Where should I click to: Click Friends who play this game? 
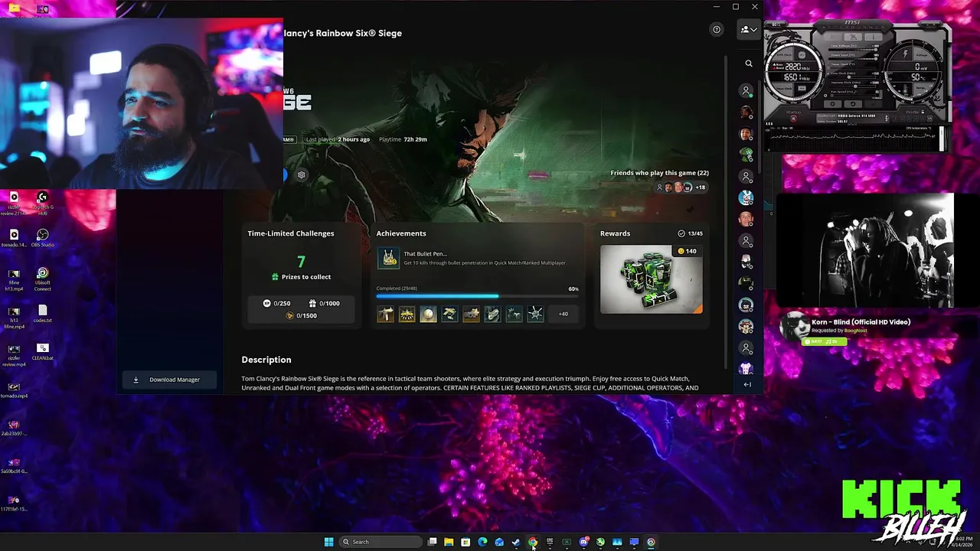click(659, 173)
